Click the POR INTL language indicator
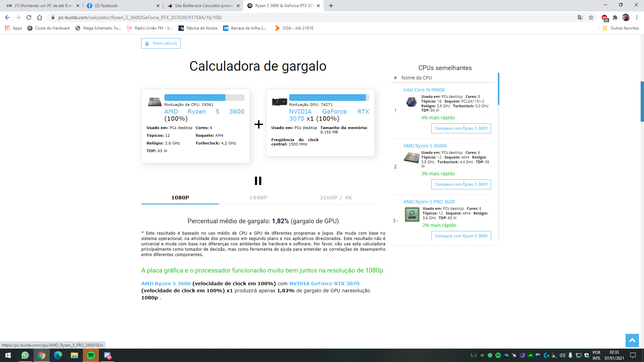The height and width of the screenshot is (362, 644). (x=597, y=355)
